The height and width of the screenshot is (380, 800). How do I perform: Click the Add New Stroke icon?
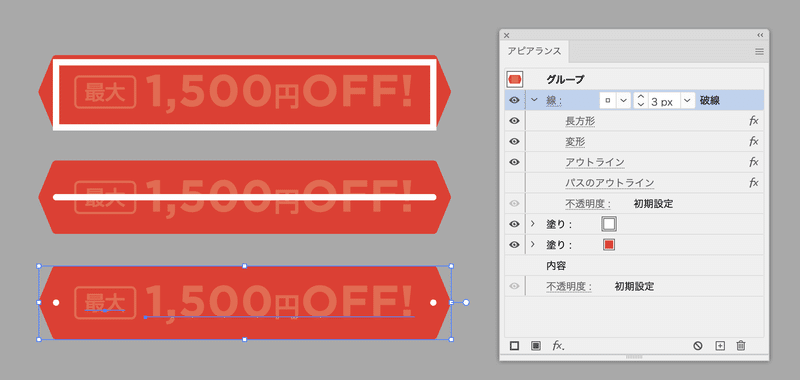point(514,346)
